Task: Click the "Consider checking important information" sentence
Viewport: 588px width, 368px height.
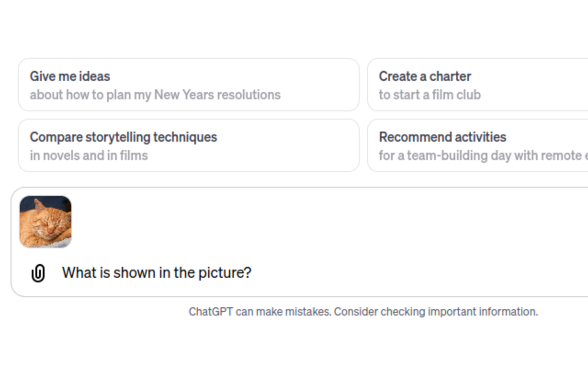Action: coord(435,312)
